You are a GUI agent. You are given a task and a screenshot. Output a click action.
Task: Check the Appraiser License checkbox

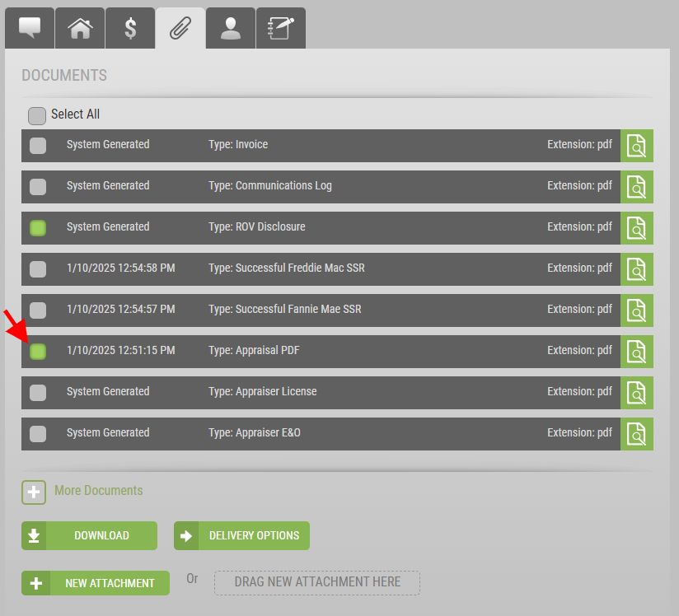click(38, 392)
